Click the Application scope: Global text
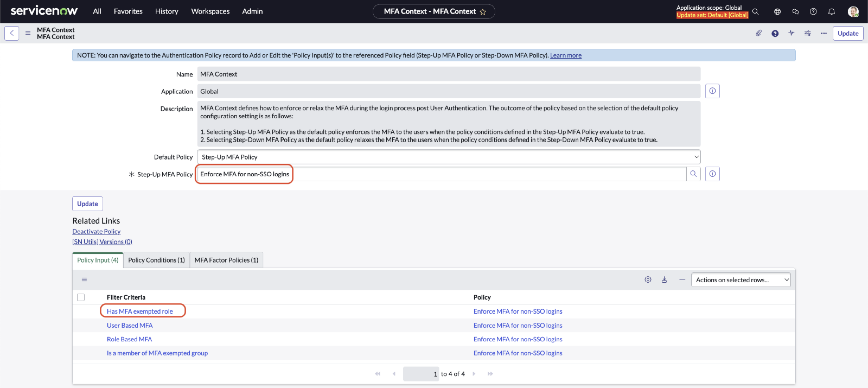The height and width of the screenshot is (388, 868). tap(709, 7)
